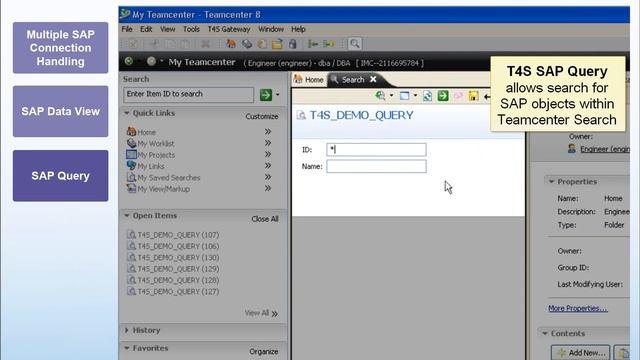Viewport: 640px width, 360px height.
Task: Click the Name query input field
Action: [376, 166]
